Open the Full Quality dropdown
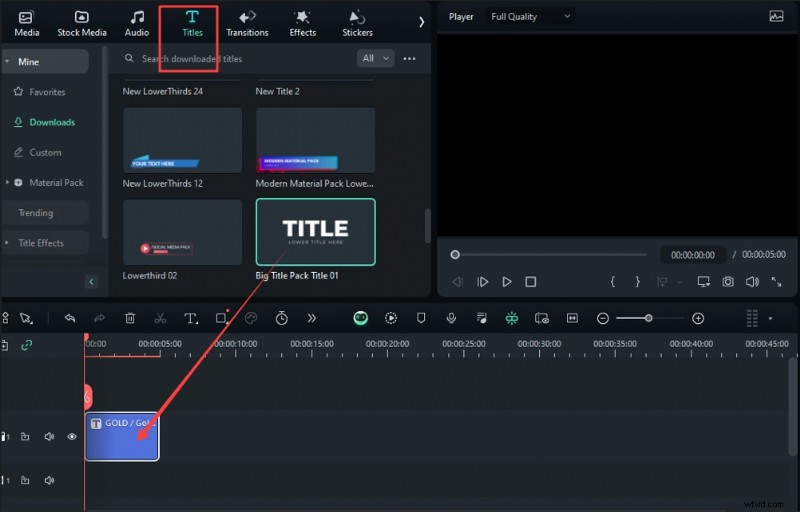This screenshot has width=800, height=512. coord(530,17)
